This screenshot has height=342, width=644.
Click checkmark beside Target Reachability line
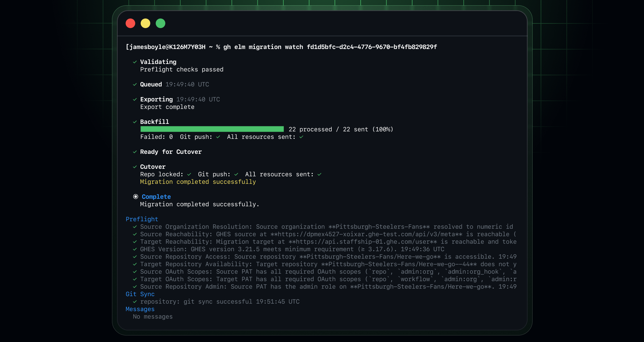[x=135, y=242]
